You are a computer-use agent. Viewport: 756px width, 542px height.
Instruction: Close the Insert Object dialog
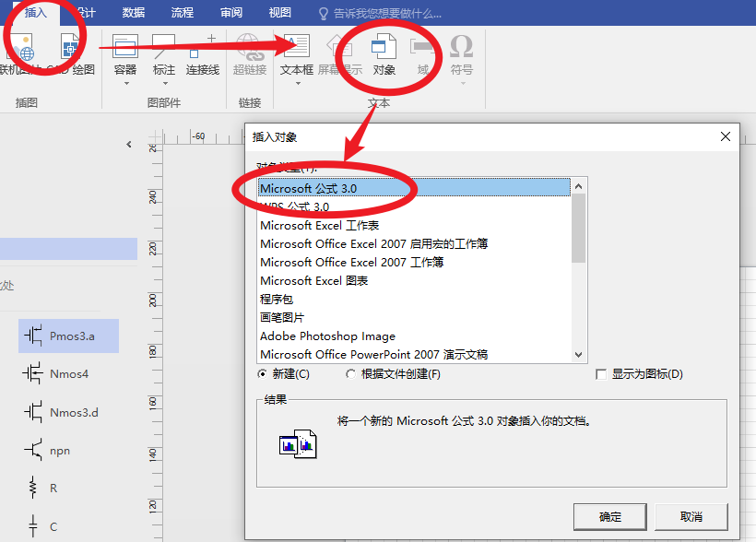[726, 136]
